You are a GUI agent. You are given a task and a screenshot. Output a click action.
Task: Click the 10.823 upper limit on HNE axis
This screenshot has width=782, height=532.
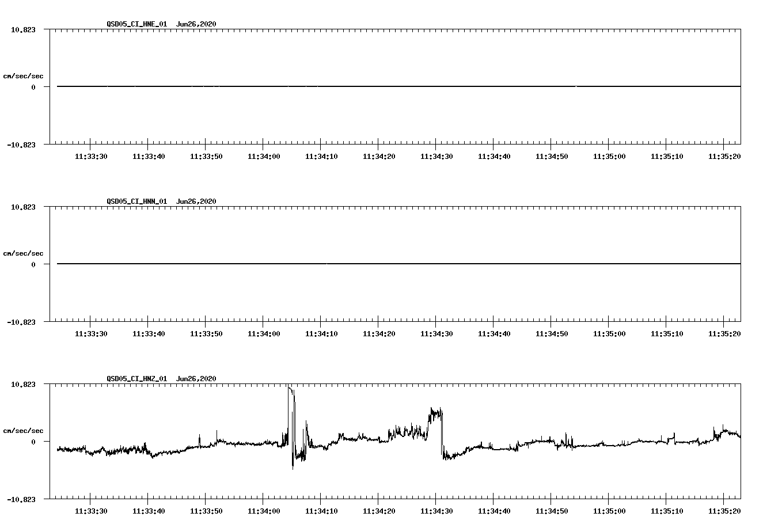23,29
